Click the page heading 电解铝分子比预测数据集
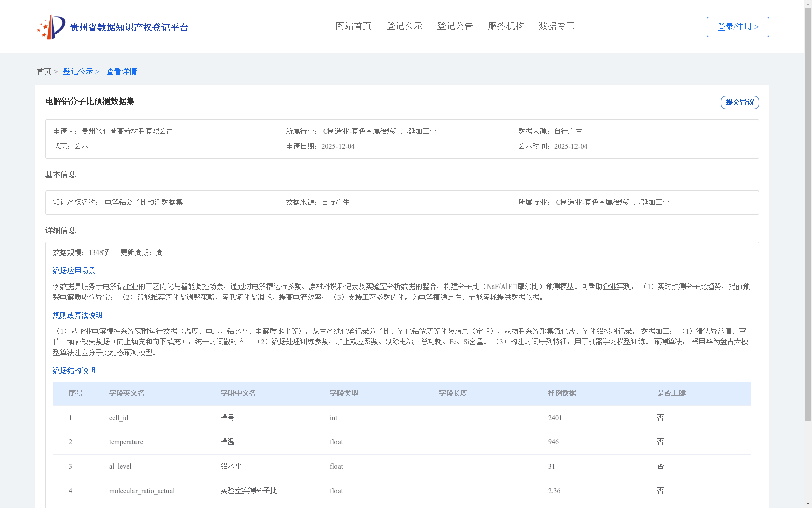Viewport: 812px width, 508px height. [90, 101]
